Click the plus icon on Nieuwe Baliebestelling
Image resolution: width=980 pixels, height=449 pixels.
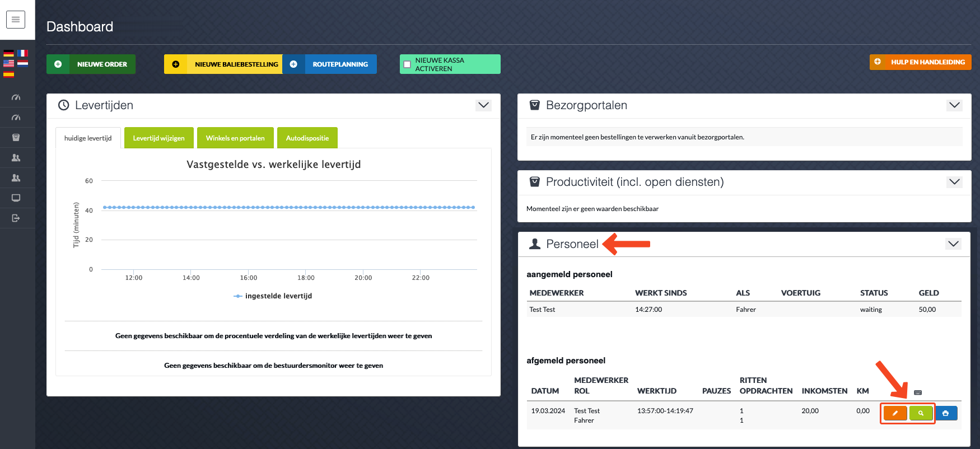coord(175,64)
